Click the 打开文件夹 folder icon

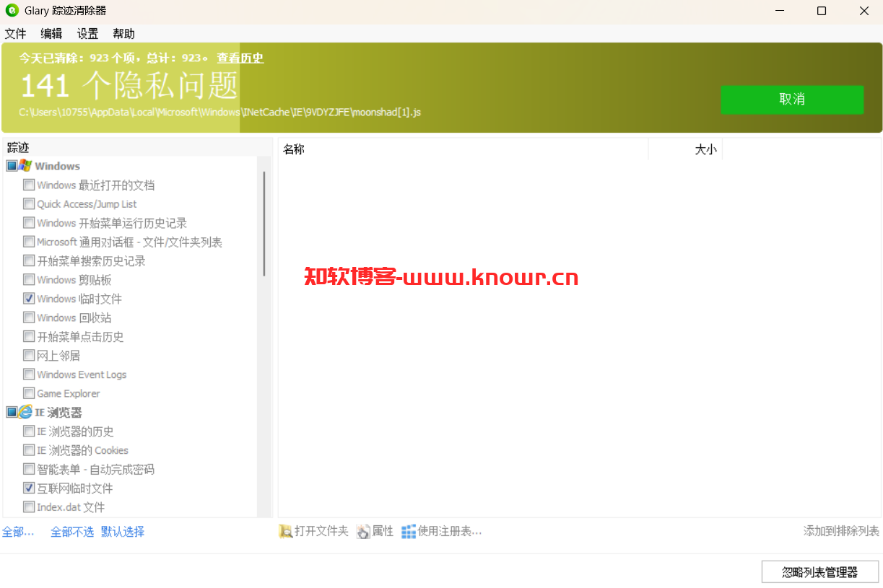click(x=286, y=531)
